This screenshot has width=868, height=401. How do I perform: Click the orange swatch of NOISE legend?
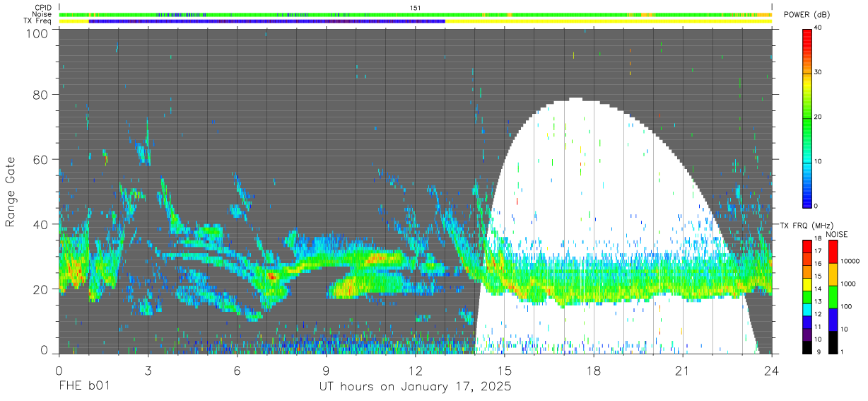[x=833, y=274]
